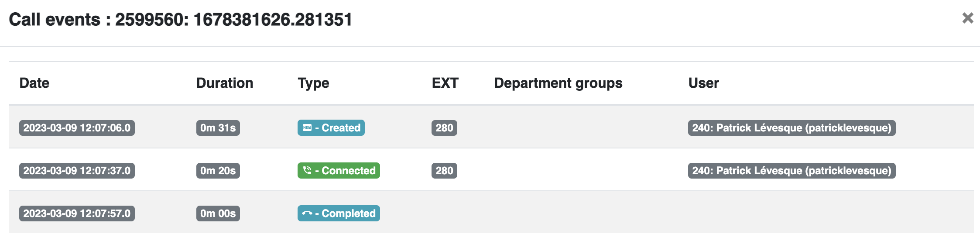
Task: Select the Created type badge
Action: [331, 128]
